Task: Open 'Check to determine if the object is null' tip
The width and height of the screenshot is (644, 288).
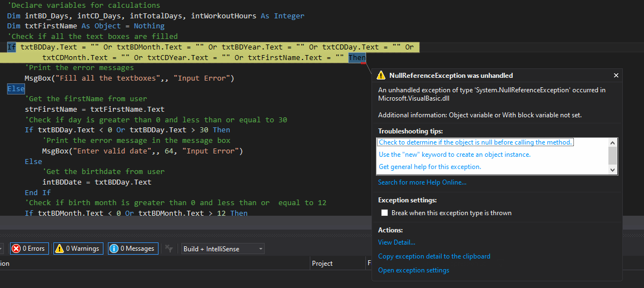Action: (x=475, y=142)
